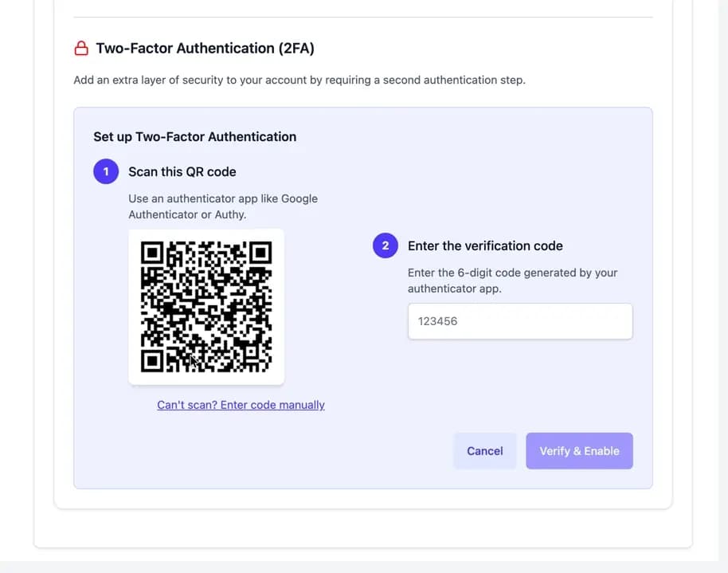Click the "Scan this QR code" step title

(182, 172)
